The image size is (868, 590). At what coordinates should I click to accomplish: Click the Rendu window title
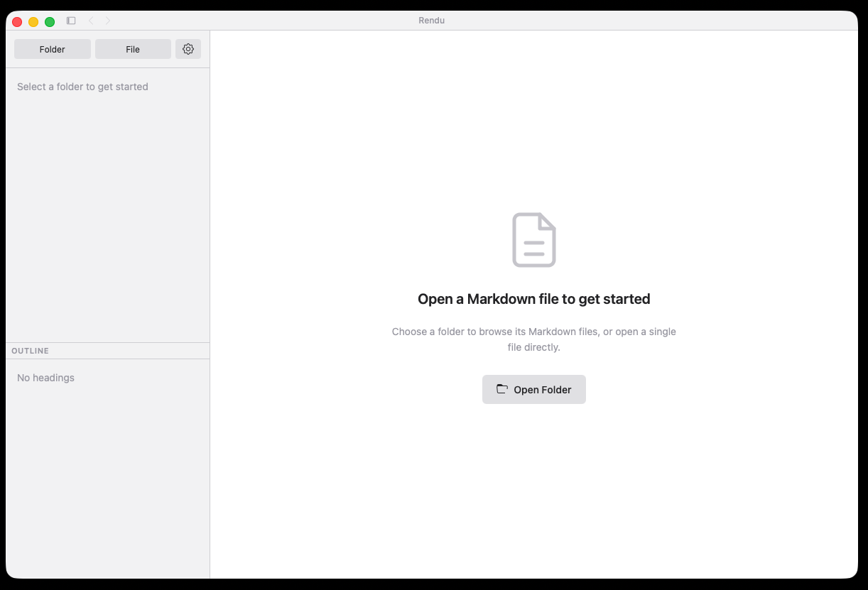431,21
